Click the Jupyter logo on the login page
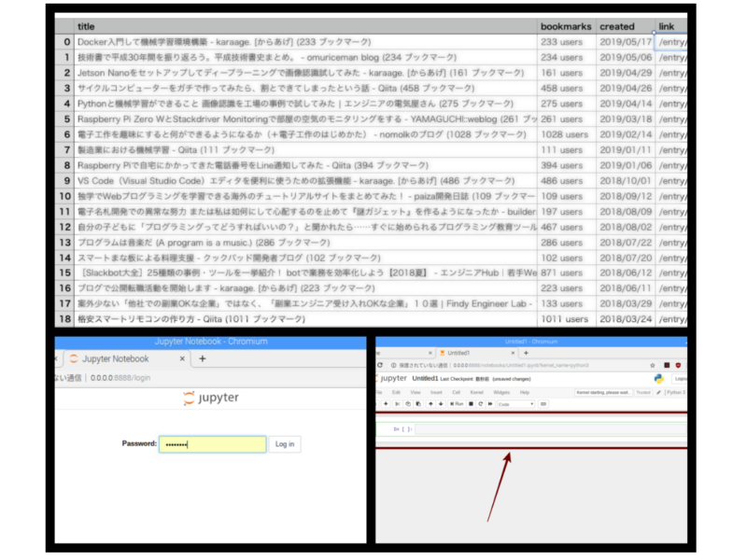747x560 pixels. click(x=211, y=398)
